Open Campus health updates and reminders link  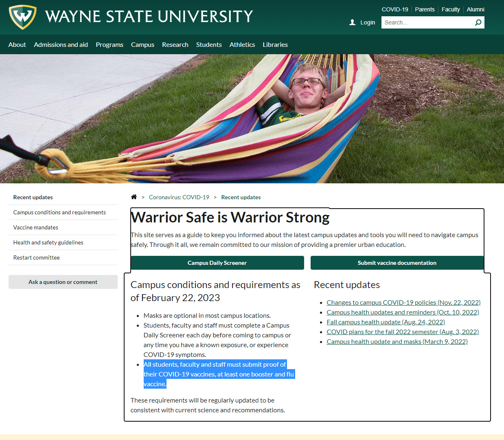pos(403,312)
